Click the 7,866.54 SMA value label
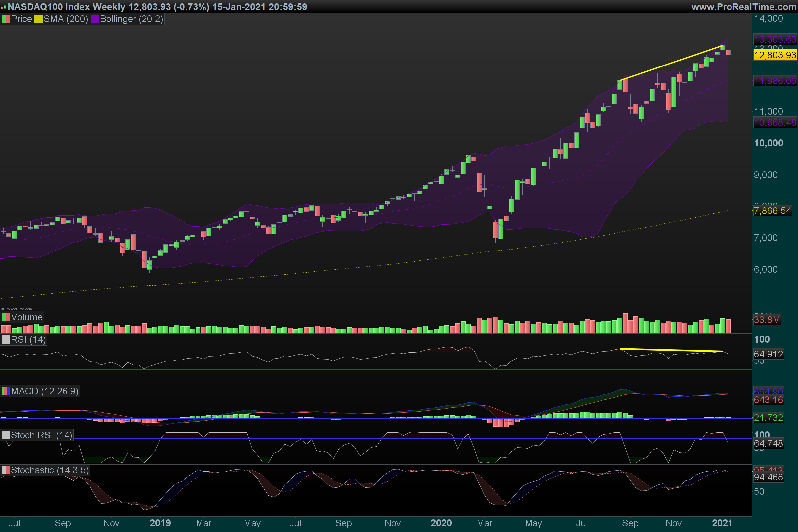The height and width of the screenshot is (532, 798). (x=772, y=211)
